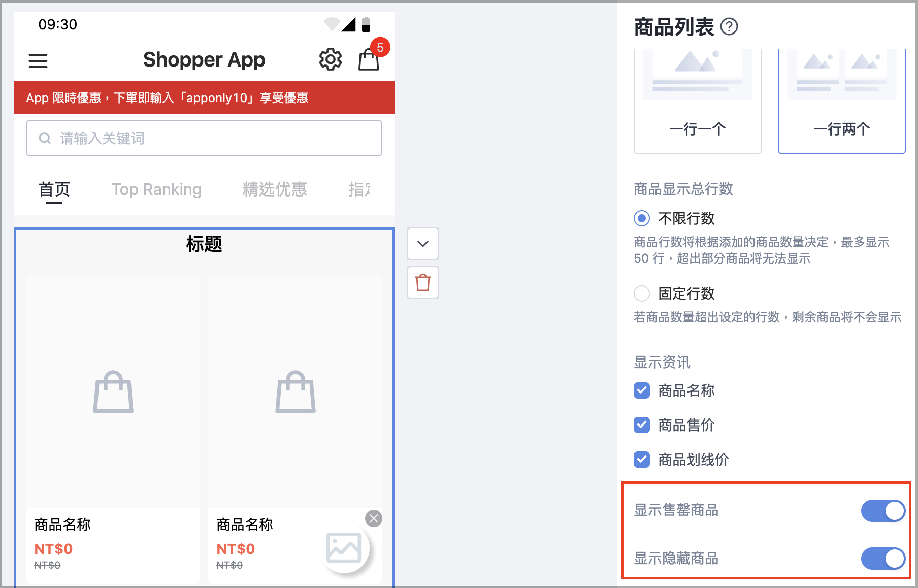Click the second product's bag placeholder image
The height and width of the screenshot is (588, 918).
pos(296,391)
